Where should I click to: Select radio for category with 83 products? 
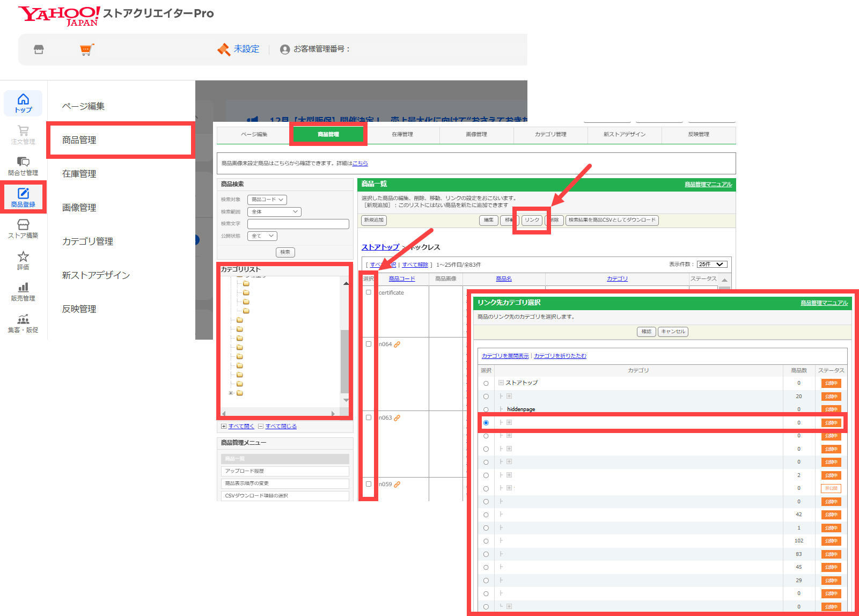pyautogui.click(x=486, y=554)
